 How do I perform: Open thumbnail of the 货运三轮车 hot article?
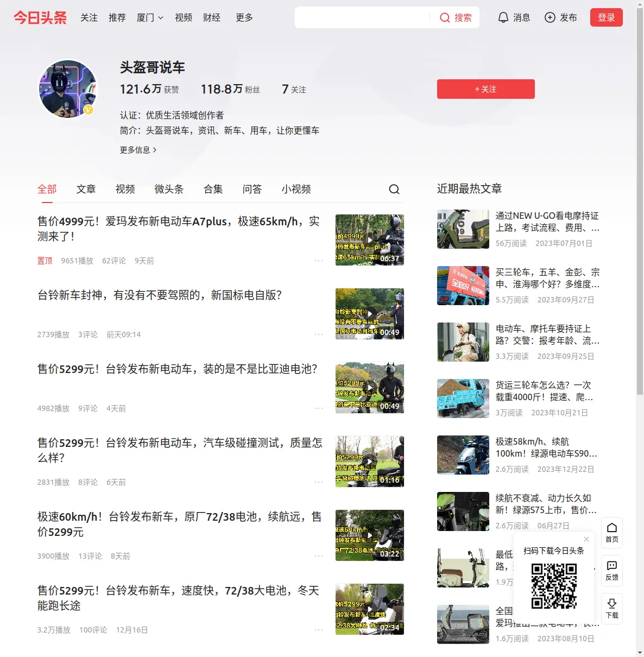point(463,399)
